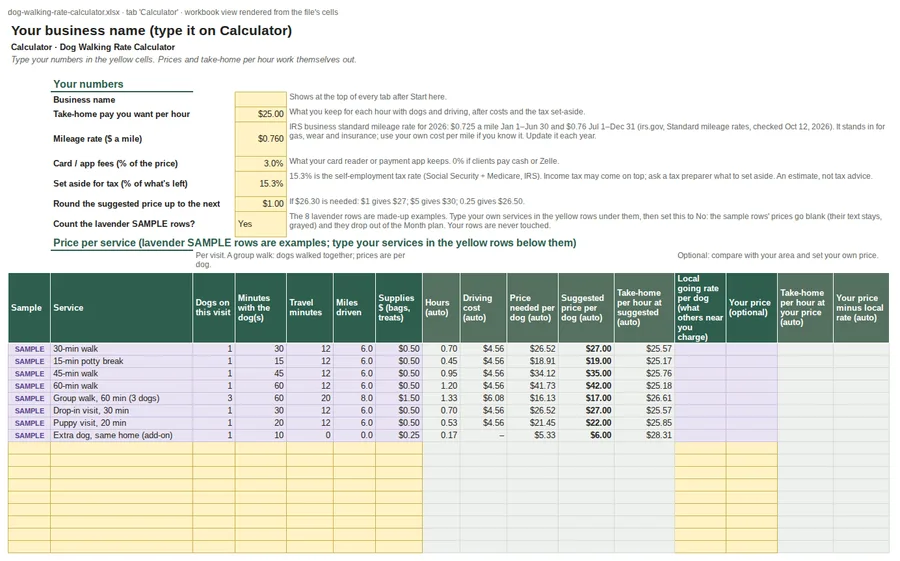900x561 pixels.
Task: Select 'Group walk, 60 min (3 dogs)' cell
Action: (121, 398)
